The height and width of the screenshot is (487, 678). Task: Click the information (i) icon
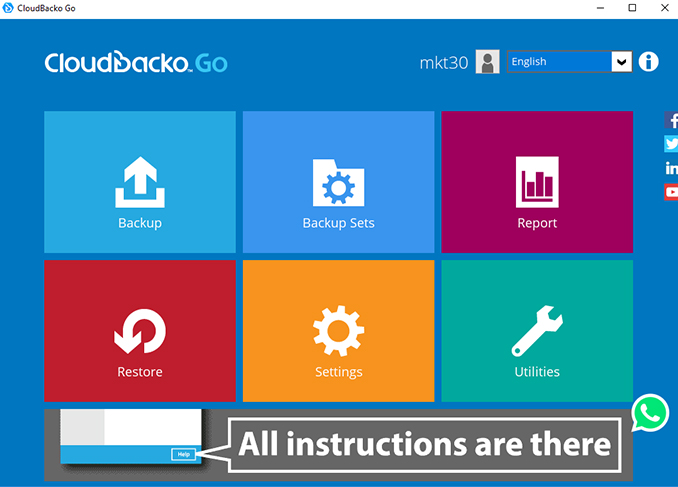click(648, 61)
